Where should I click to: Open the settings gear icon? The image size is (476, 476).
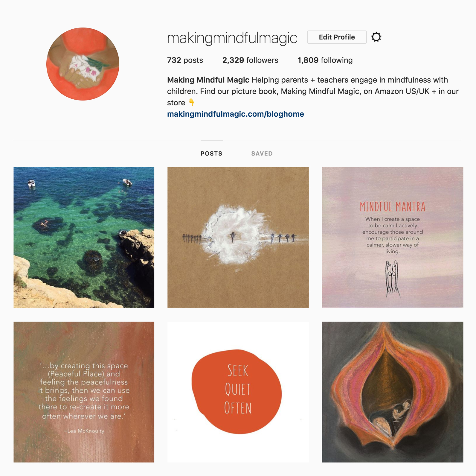click(x=376, y=37)
